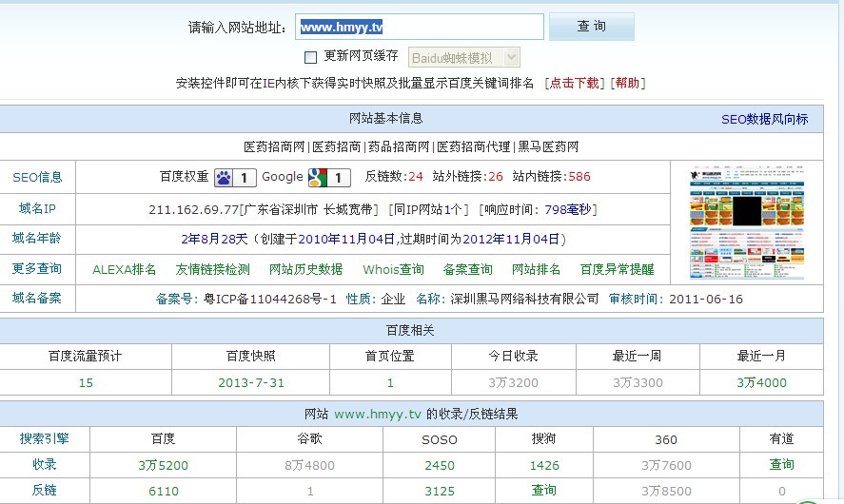Click the 域名年龄 row label
844x504 pixels.
tap(37, 239)
